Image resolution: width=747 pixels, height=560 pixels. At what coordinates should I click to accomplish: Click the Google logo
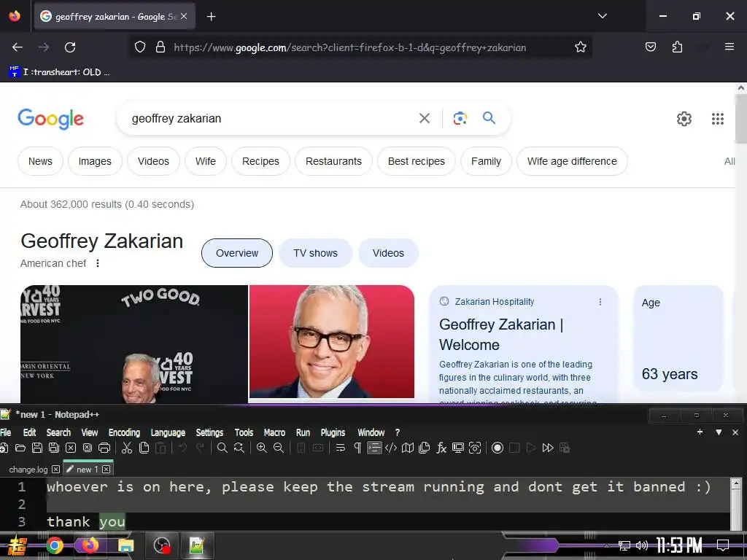[x=50, y=119]
